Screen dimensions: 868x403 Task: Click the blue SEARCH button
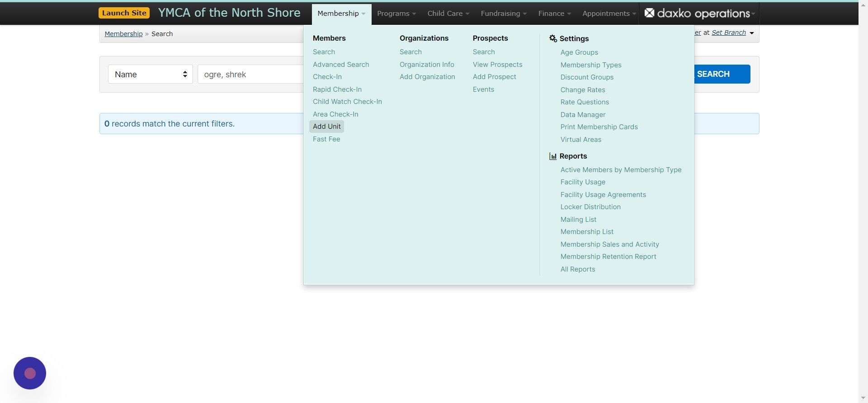pyautogui.click(x=722, y=74)
